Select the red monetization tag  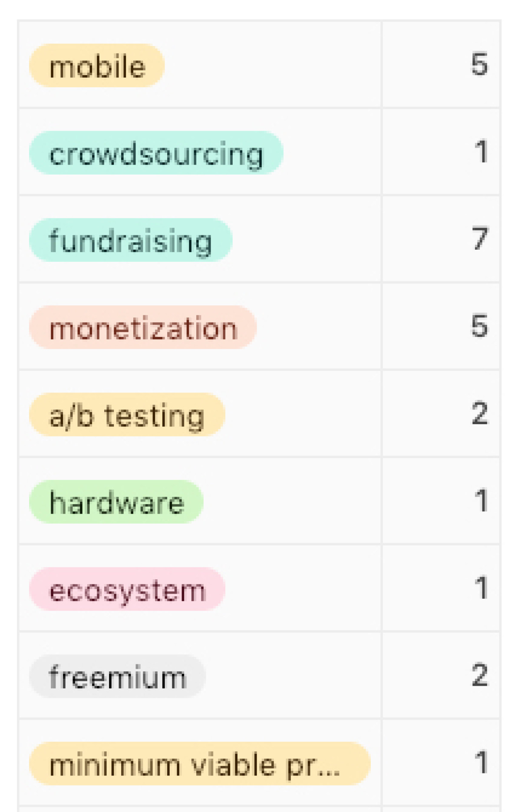(143, 327)
